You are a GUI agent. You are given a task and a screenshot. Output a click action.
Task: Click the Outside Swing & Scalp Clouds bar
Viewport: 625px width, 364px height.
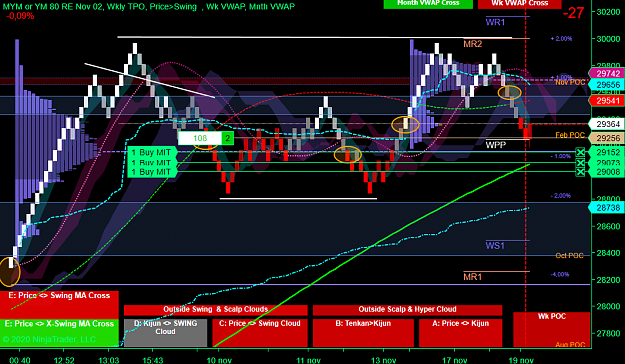point(216,310)
